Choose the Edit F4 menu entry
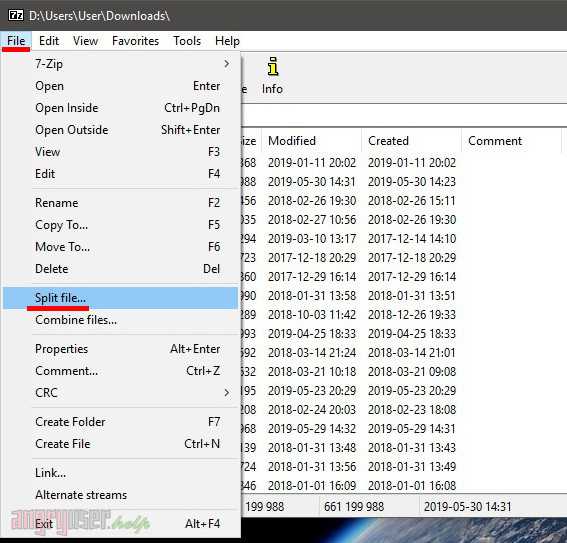Image resolution: width=567 pixels, height=543 pixels. tap(121, 174)
